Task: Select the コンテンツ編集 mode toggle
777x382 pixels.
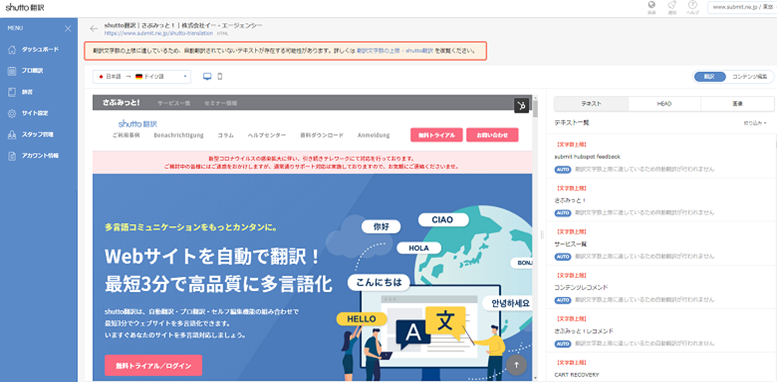Action: click(x=749, y=77)
